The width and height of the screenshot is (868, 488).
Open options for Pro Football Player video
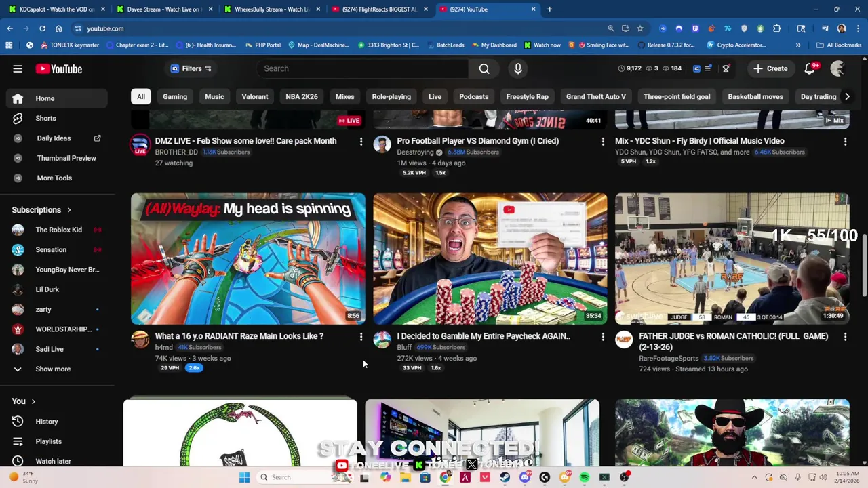[x=603, y=142]
